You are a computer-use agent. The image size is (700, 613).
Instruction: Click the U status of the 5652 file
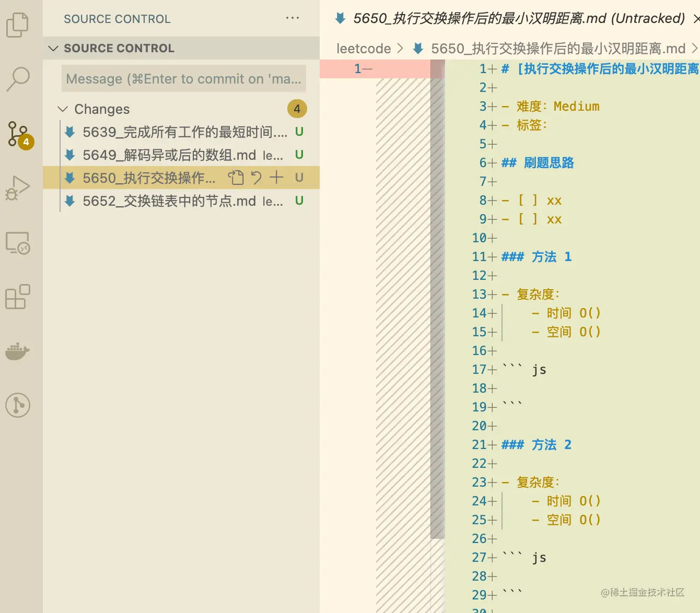click(x=299, y=201)
